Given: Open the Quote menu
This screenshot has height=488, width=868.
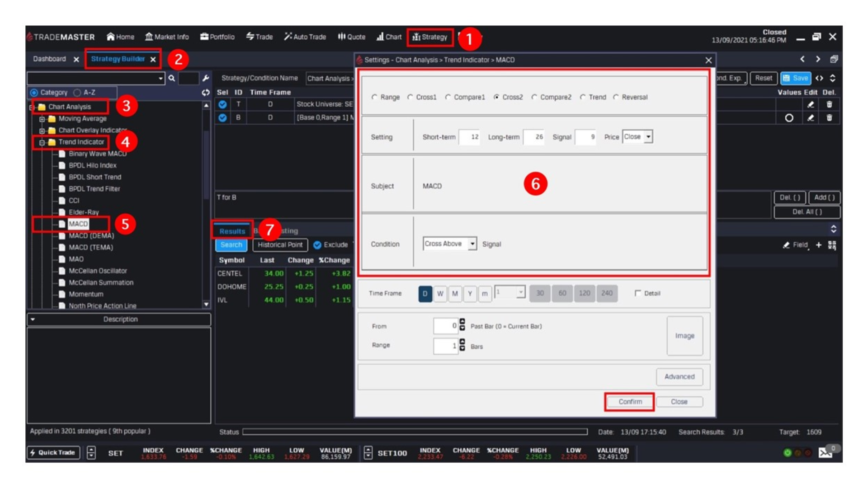Looking at the screenshot, I should coord(351,37).
